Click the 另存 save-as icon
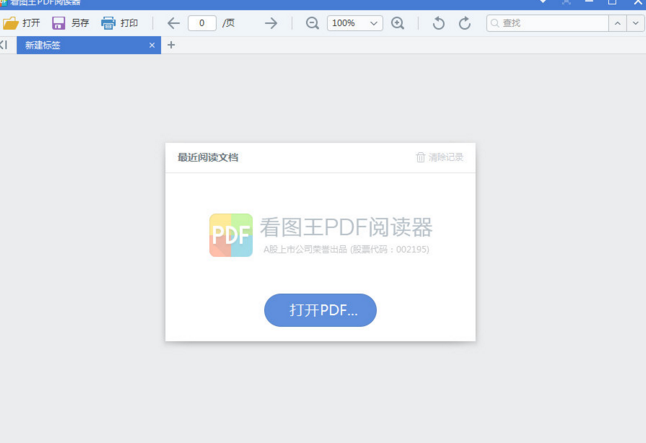 point(58,23)
